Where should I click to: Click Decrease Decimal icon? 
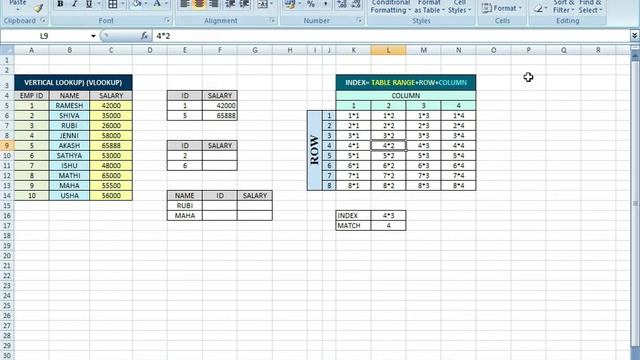[356, 4]
